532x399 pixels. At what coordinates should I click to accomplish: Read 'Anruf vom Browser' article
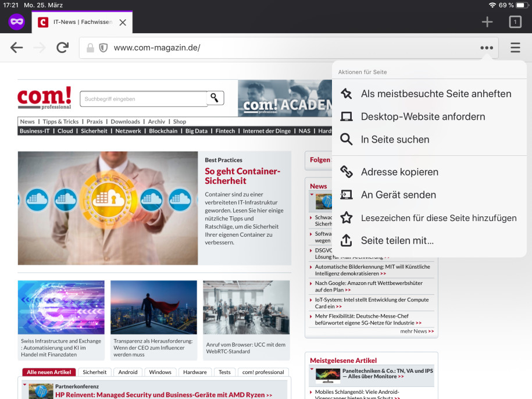coord(245,348)
